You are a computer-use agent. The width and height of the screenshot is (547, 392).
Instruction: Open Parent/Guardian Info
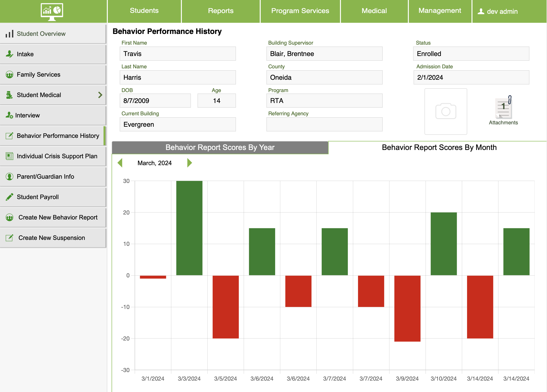(x=53, y=177)
